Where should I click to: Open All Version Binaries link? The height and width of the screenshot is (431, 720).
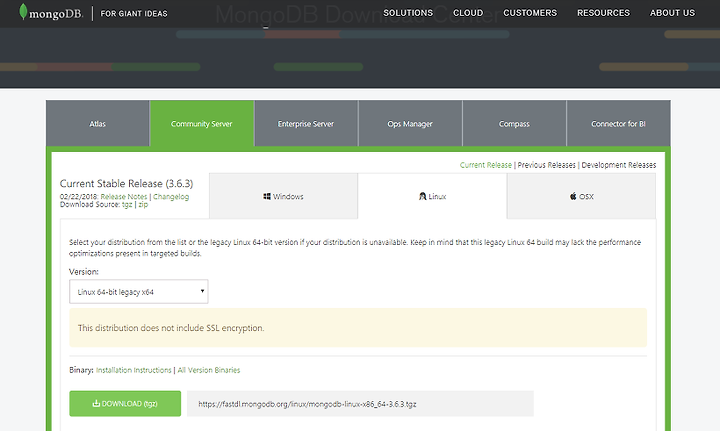[209, 370]
